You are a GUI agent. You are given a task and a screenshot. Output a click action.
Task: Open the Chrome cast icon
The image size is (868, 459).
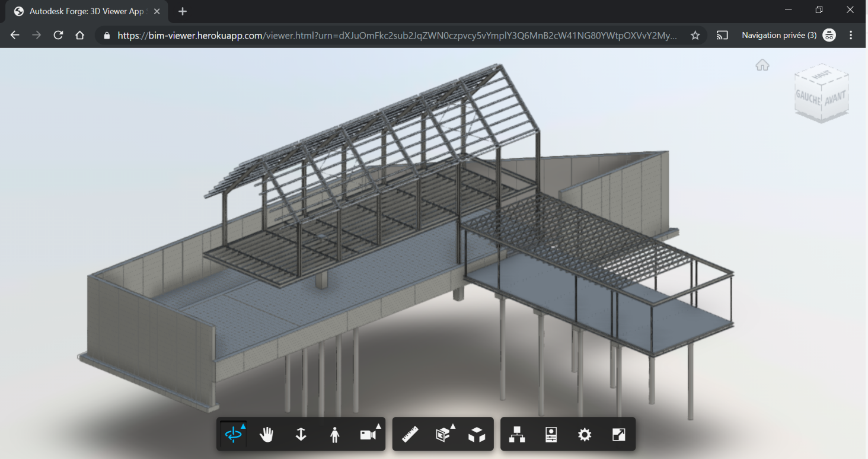[722, 35]
